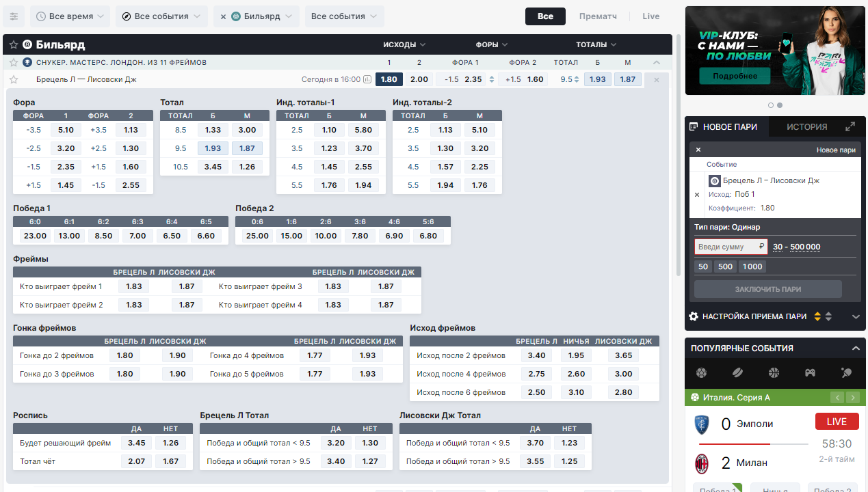
Task: Pick score 6:0 odds 23.00 in Победа 1
Action: 35,236
